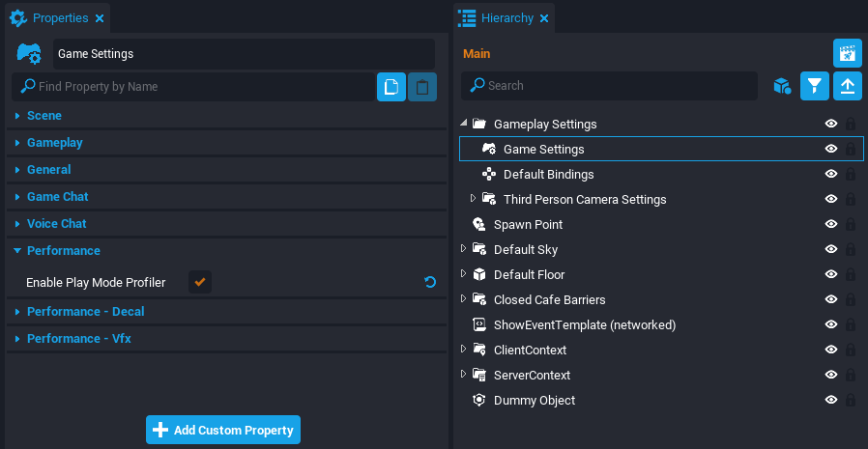The height and width of the screenshot is (449, 868).
Task: Expand Third Person Camera Settings folder
Action: point(473,199)
